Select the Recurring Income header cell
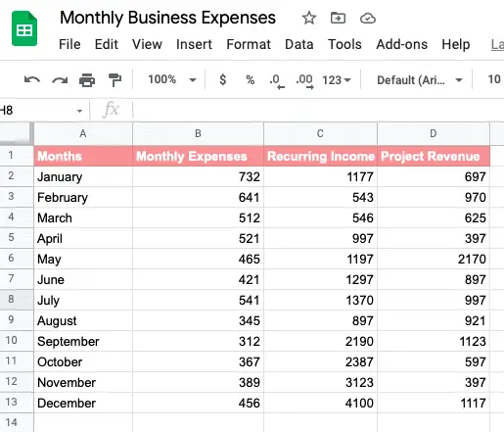Screen dimensions: 504x432 pyautogui.click(x=320, y=156)
